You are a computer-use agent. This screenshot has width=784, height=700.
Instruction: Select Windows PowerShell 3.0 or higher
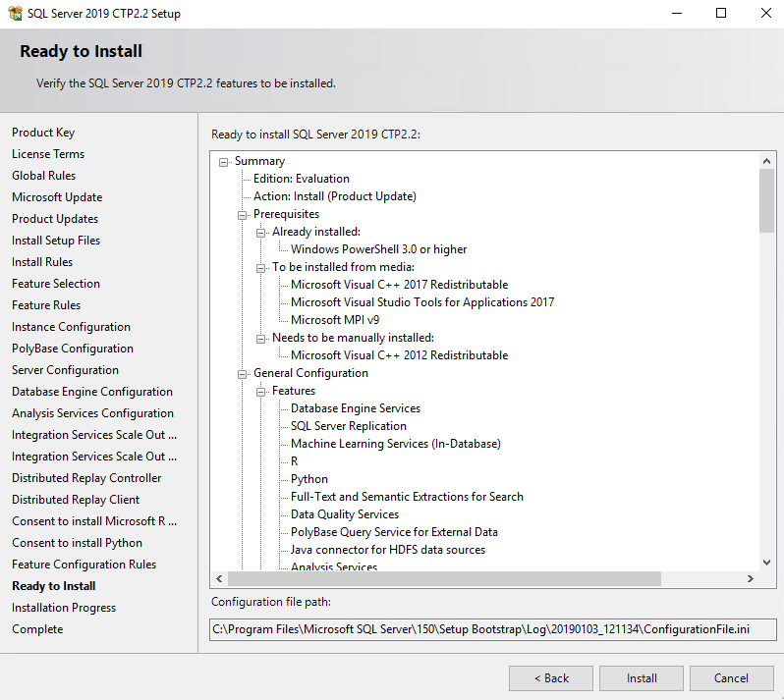click(378, 249)
